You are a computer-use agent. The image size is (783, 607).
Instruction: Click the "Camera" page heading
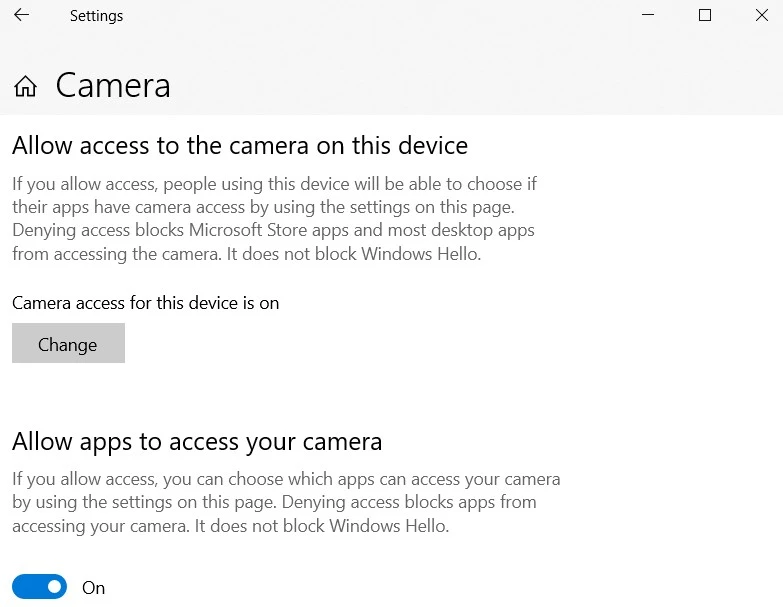113,86
